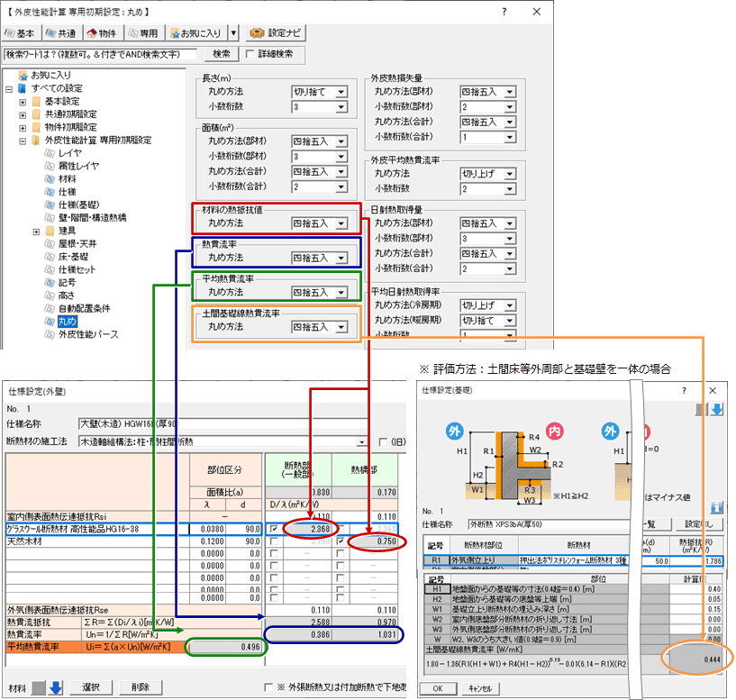Screen dimensions: 736x700
Task: Click キャンセル in 仕様設定(基礎)
Action: 480,688
